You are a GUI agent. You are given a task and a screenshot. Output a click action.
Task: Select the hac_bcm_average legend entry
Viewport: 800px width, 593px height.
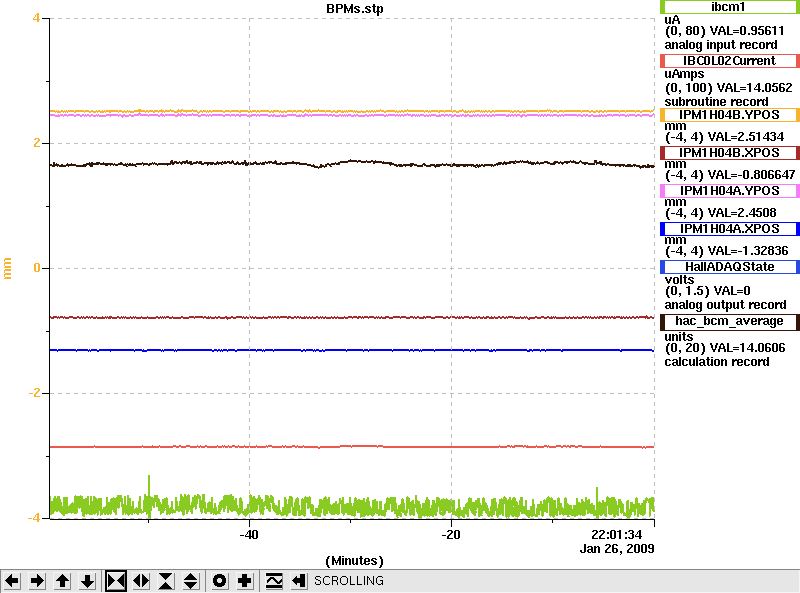point(730,322)
